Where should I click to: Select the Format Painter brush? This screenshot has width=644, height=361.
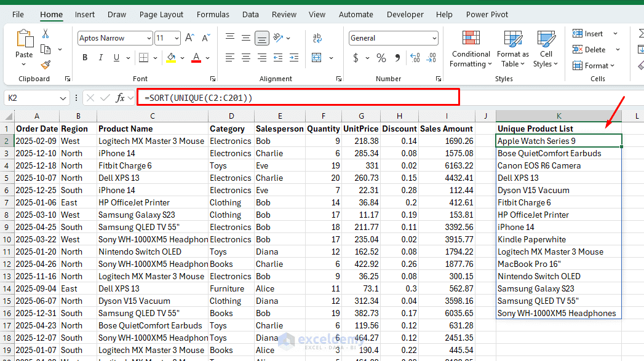[46, 65]
